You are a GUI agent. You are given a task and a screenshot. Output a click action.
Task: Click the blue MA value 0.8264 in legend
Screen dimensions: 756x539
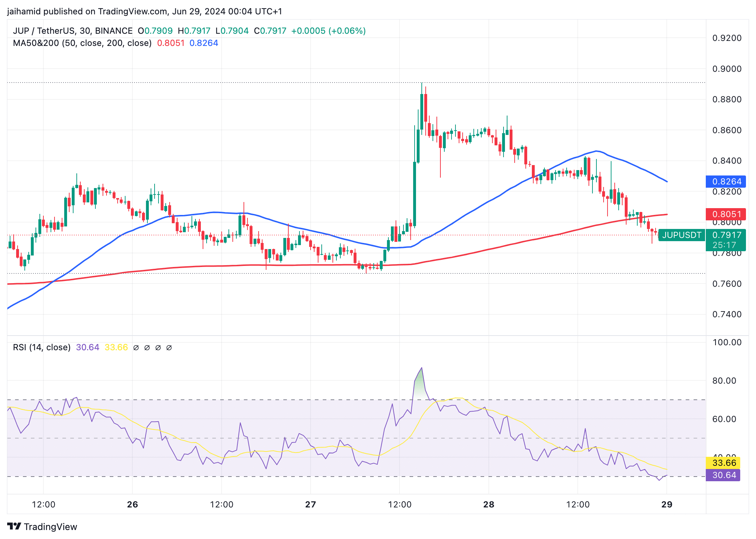pyautogui.click(x=204, y=43)
